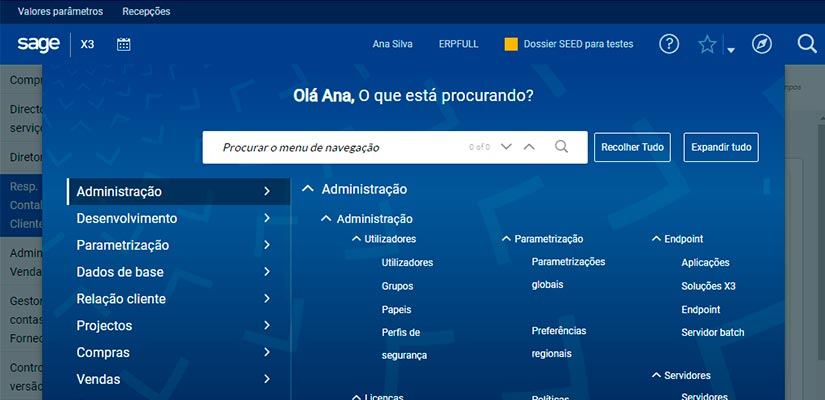The width and height of the screenshot is (825, 400).
Task: Open the Valores parâmetros tab
Action: (61, 11)
